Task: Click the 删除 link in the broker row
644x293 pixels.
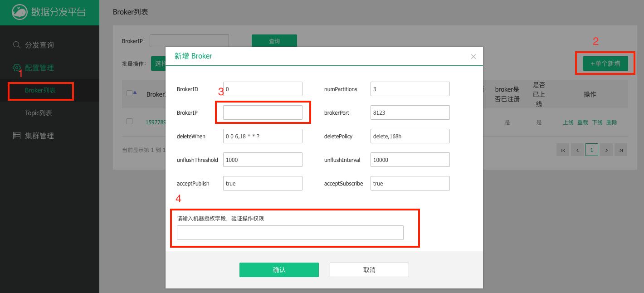Action: click(611, 122)
